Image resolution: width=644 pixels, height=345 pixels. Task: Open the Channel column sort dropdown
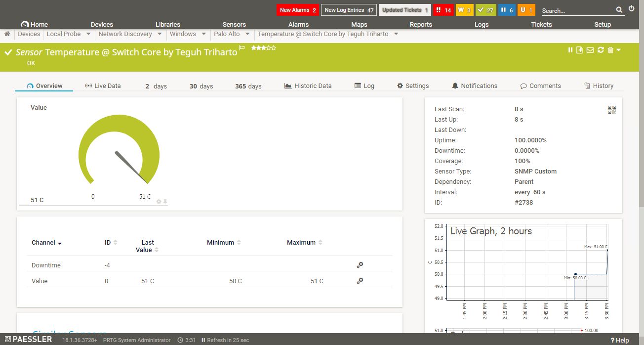pyautogui.click(x=60, y=243)
